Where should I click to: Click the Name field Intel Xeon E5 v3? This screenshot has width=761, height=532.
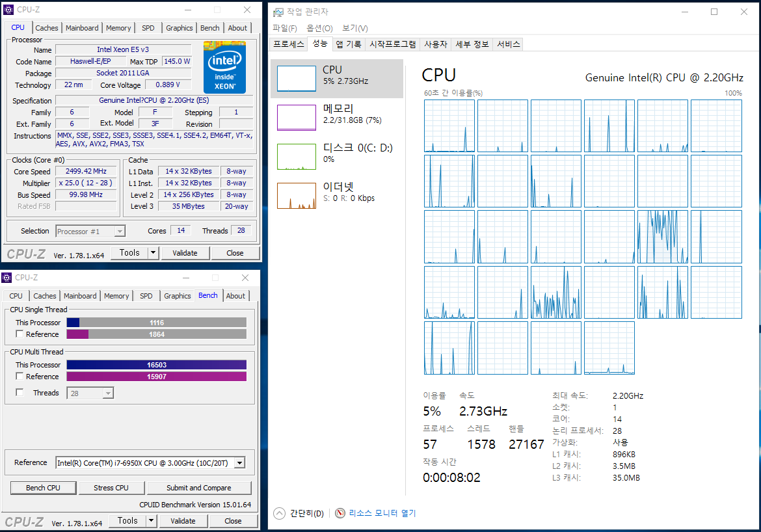[x=123, y=49]
